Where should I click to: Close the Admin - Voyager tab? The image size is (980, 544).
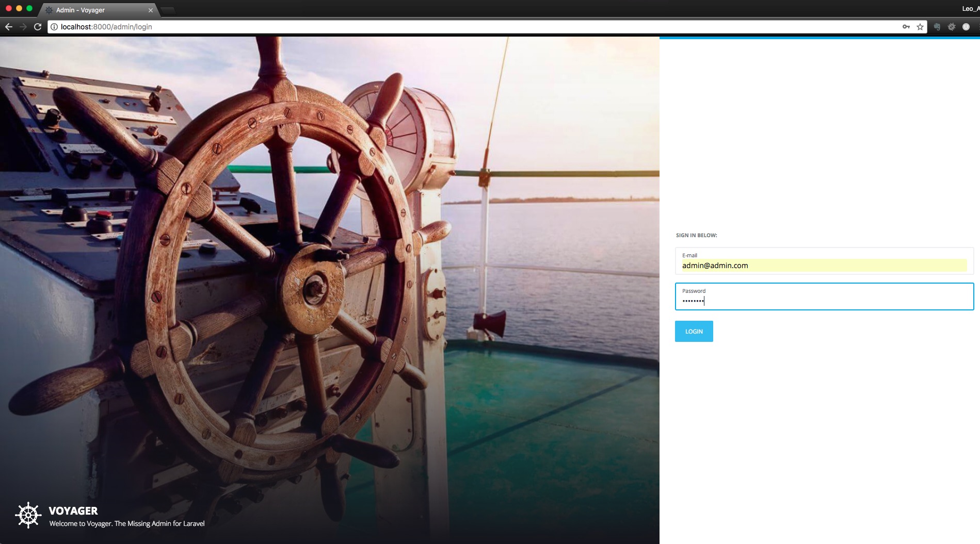pyautogui.click(x=151, y=10)
